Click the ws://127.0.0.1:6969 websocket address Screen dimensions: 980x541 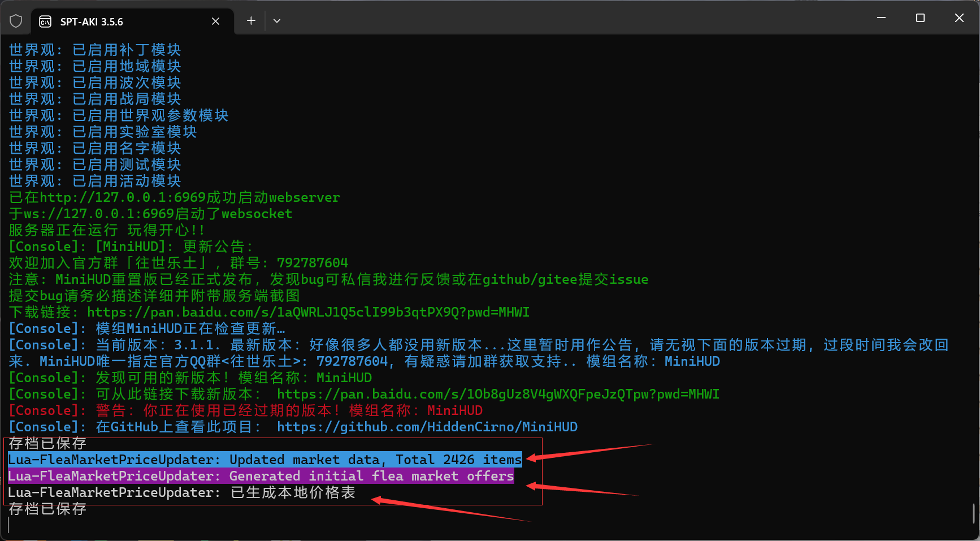pyautogui.click(x=99, y=214)
